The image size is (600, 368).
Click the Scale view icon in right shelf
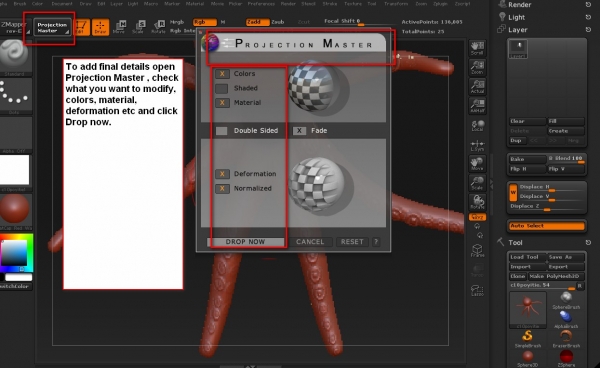477,183
